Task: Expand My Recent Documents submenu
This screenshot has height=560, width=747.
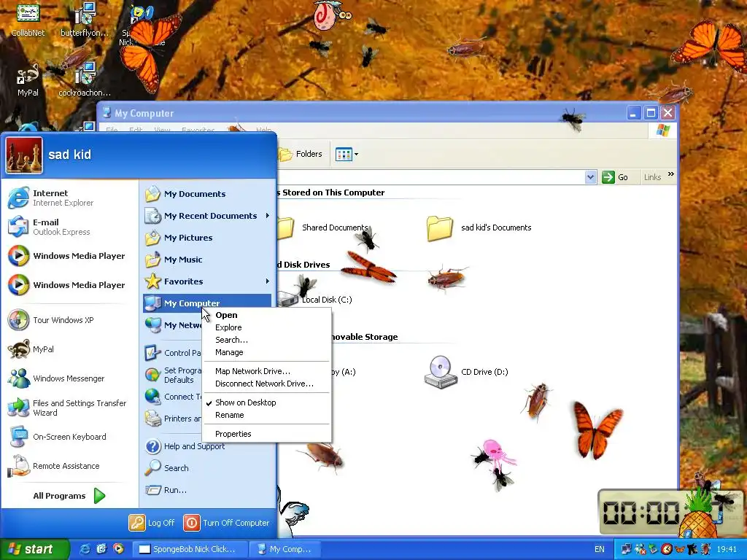Action: coord(207,216)
